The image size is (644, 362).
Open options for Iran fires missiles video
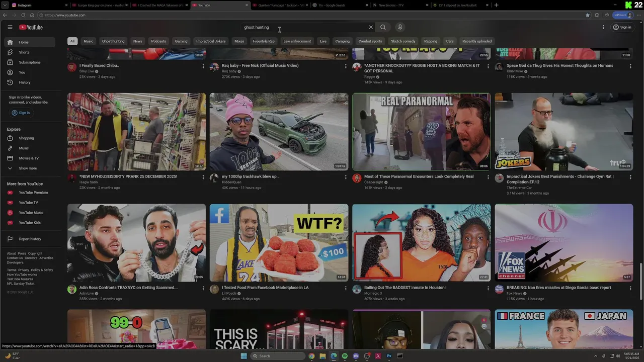tap(630, 288)
